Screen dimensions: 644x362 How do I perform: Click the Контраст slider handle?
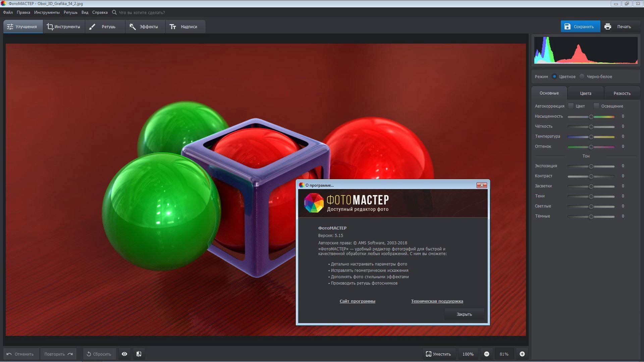591,176
